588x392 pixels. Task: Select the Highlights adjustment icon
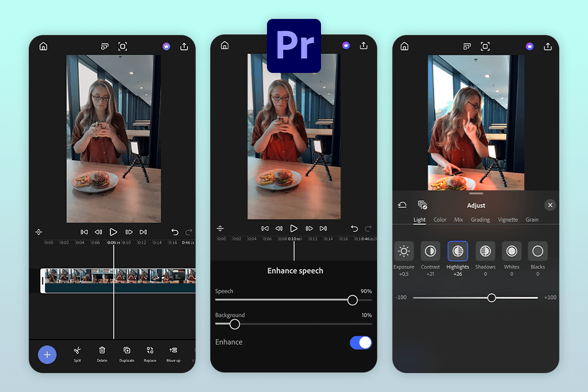coord(458,251)
